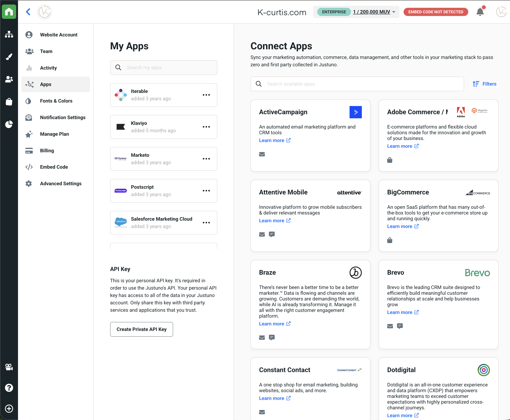The width and height of the screenshot is (510, 420).
Task: Open the sitemap hierarchy icon in left rail
Action: [9, 34]
